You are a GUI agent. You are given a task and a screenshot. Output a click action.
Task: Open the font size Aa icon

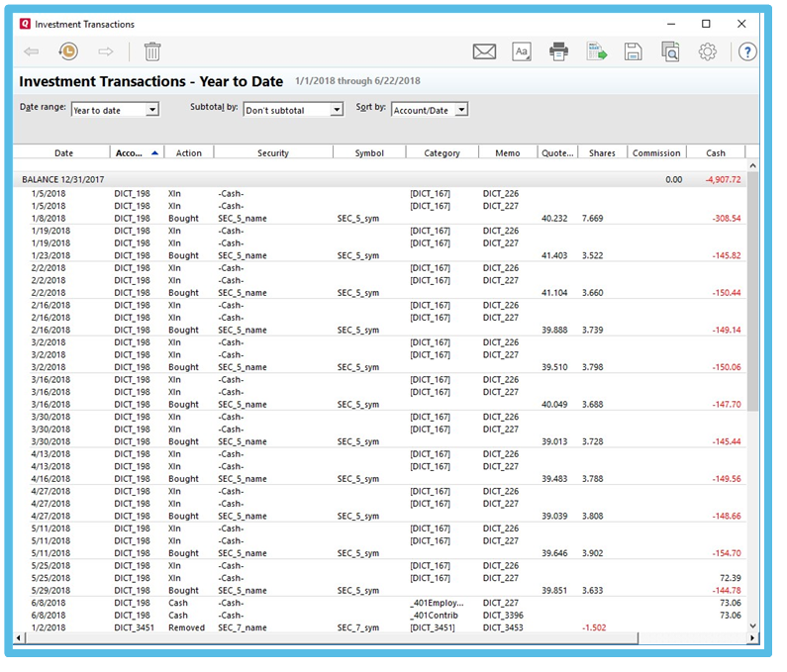point(522,51)
